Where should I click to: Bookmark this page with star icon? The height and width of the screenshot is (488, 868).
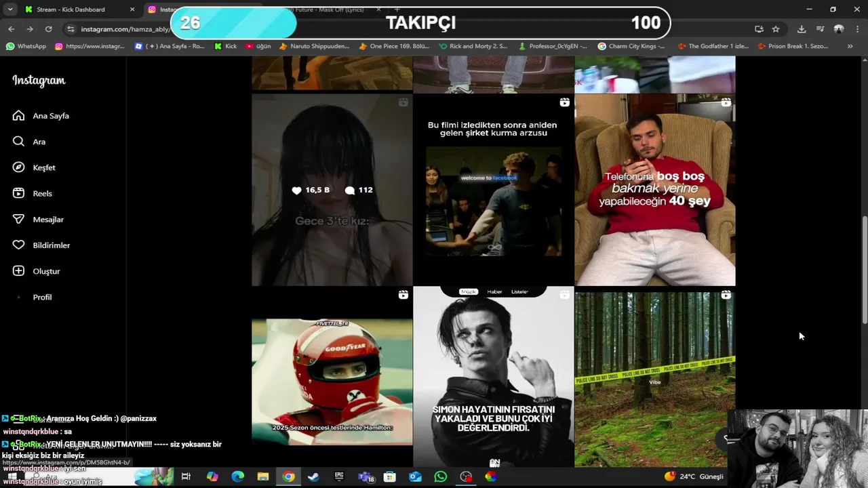pos(776,29)
